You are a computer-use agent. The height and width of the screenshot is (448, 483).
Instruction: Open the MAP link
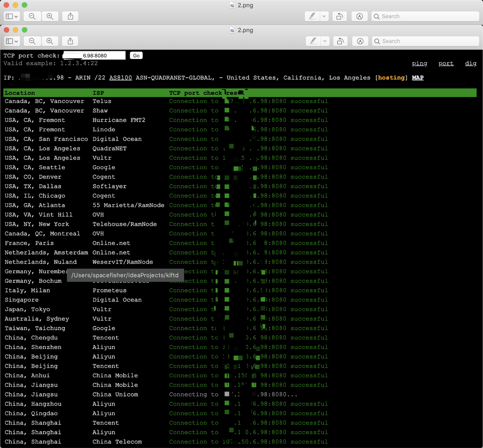tap(417, 78)
